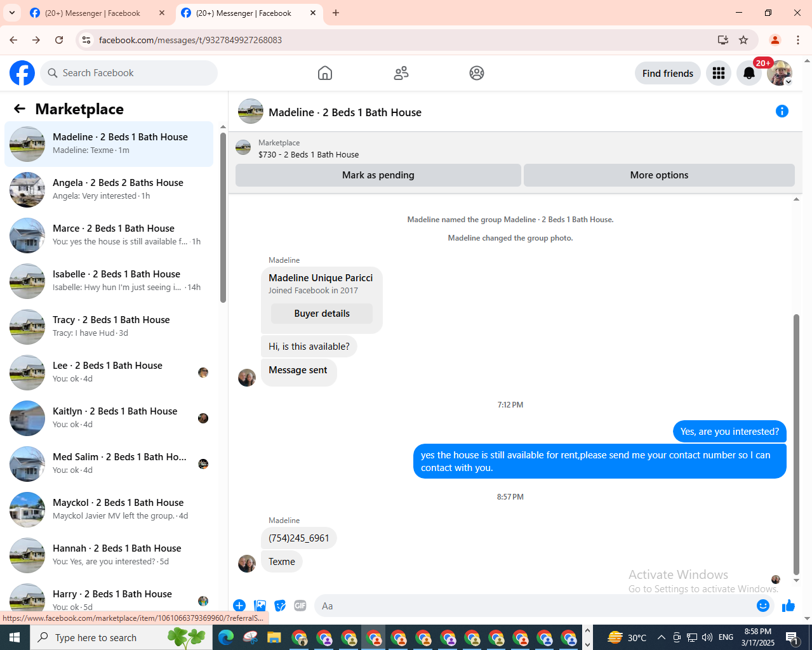Click the 'Hi, is this available?' message

(x=309, y=347)
